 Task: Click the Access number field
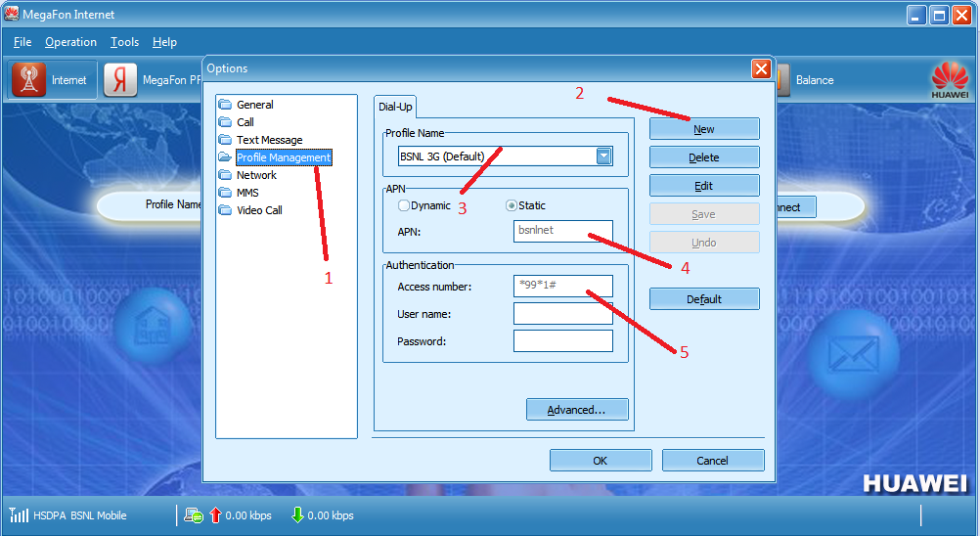pos(563,287)
